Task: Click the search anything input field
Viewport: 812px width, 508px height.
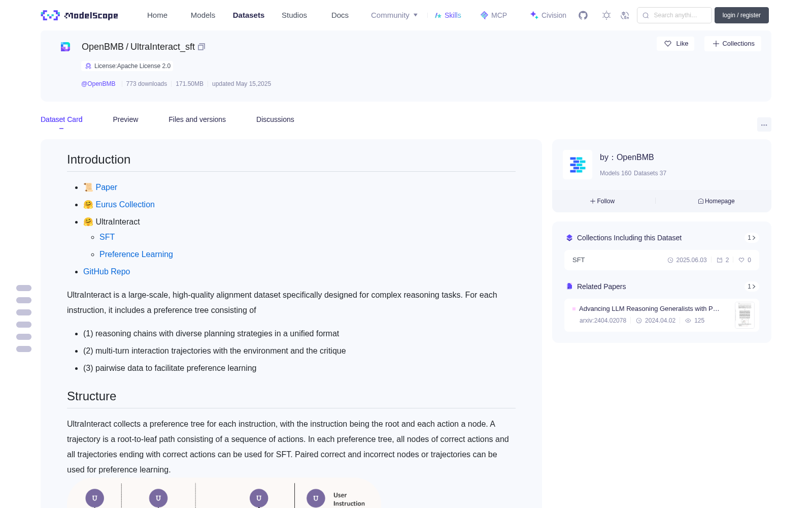Action: 674,15
